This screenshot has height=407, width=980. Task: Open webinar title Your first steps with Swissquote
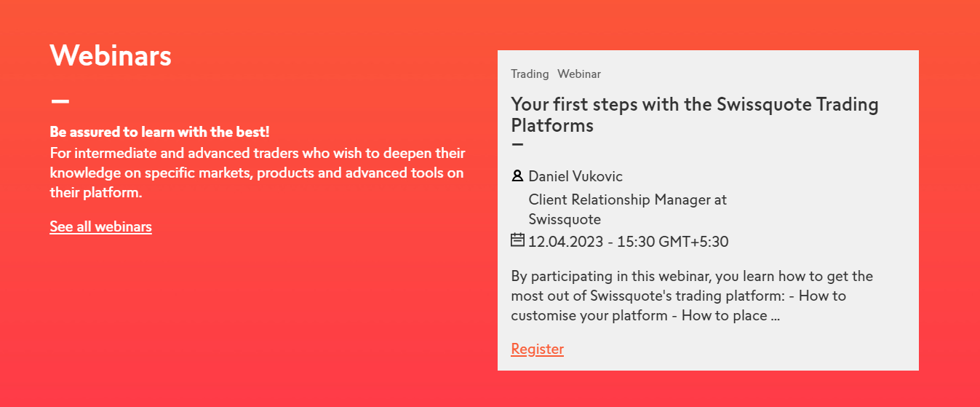tap(694, 114)
